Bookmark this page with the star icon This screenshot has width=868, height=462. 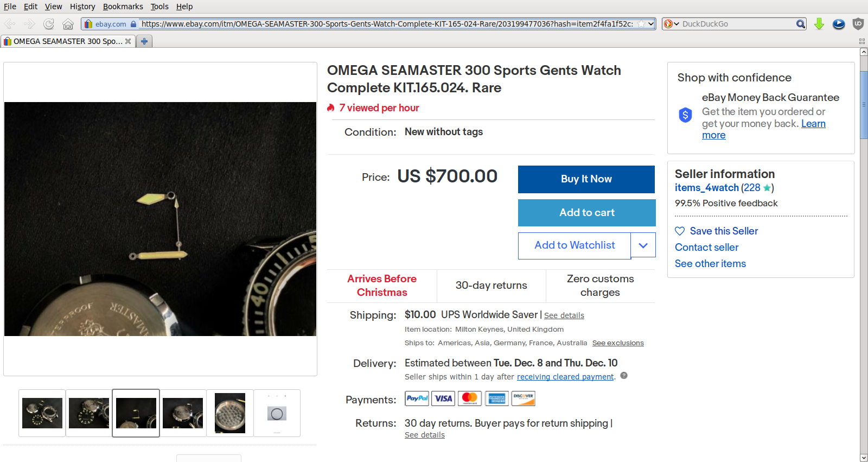pos(641,24)
